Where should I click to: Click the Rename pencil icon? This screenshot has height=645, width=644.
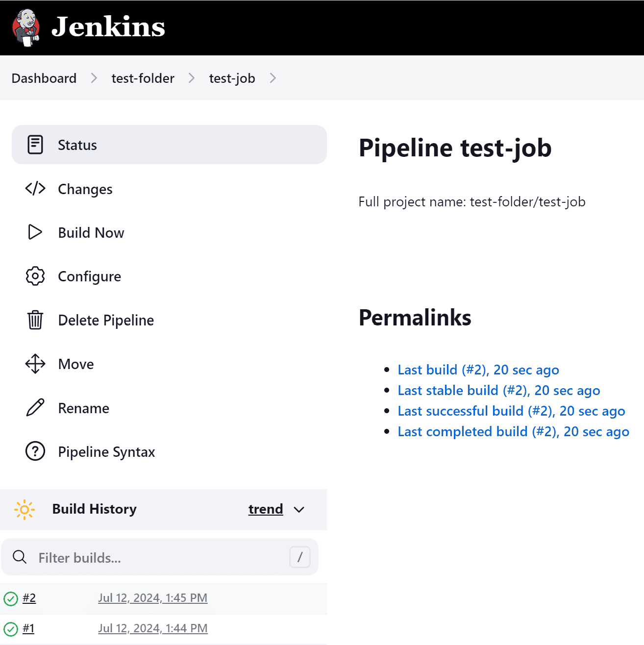point(35,407)
